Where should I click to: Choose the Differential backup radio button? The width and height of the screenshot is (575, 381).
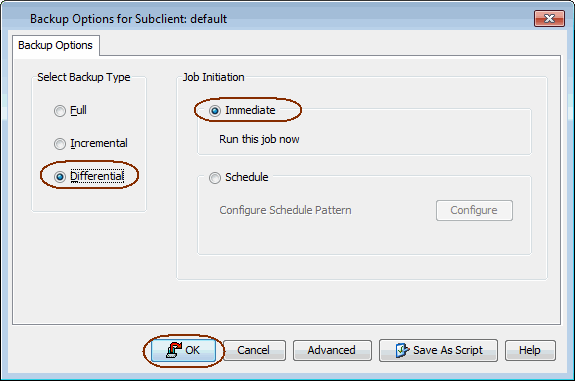tap(59, 177)
